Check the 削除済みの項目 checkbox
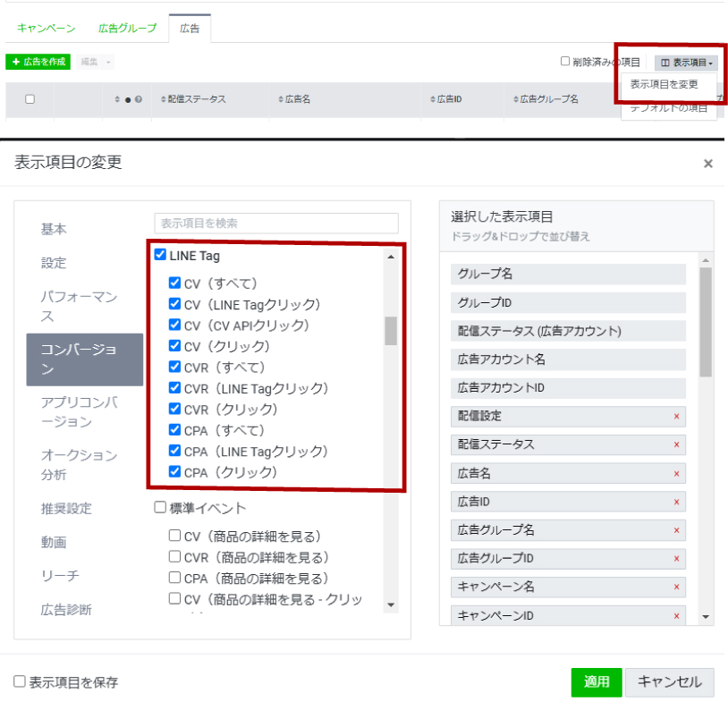The height and width of the screenshot is (710, 728). click(x=566, y=61)
